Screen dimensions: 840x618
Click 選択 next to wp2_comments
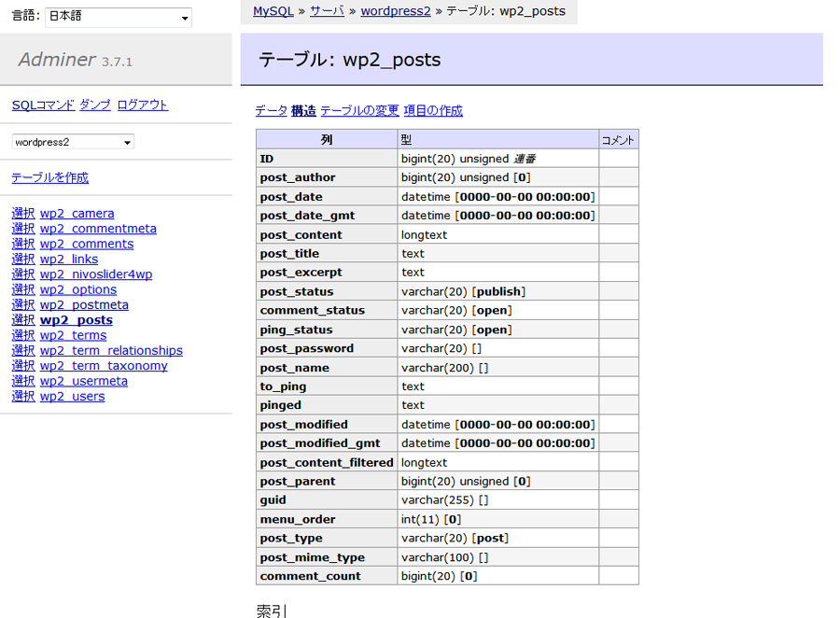[x=23, y=244]
